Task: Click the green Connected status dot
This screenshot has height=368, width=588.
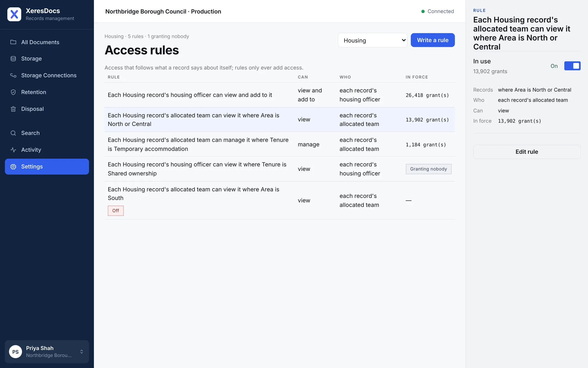Action: tap(423, 11)
